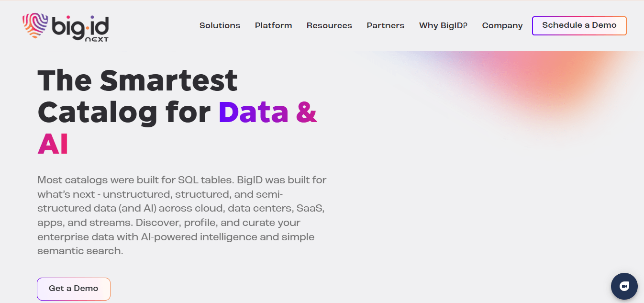Screen dimensions: 644x303
Task: Expand the Resources navigation item
Action: pyautogui.click(x=329, y=26)
